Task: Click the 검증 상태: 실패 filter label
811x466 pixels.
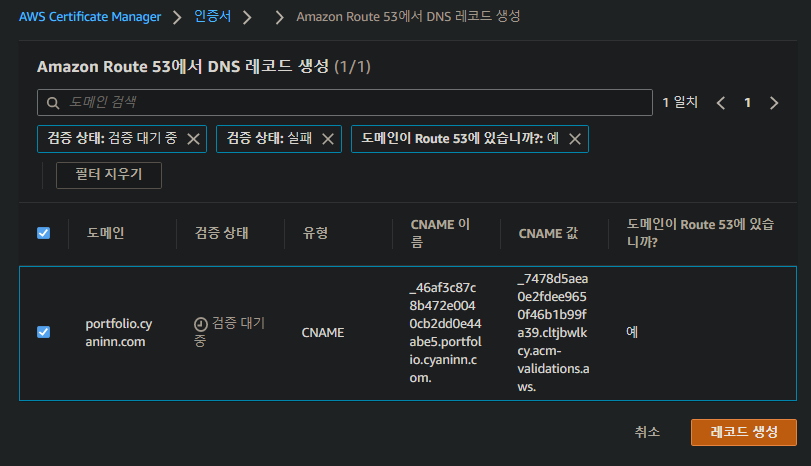Action: (269, 138)
